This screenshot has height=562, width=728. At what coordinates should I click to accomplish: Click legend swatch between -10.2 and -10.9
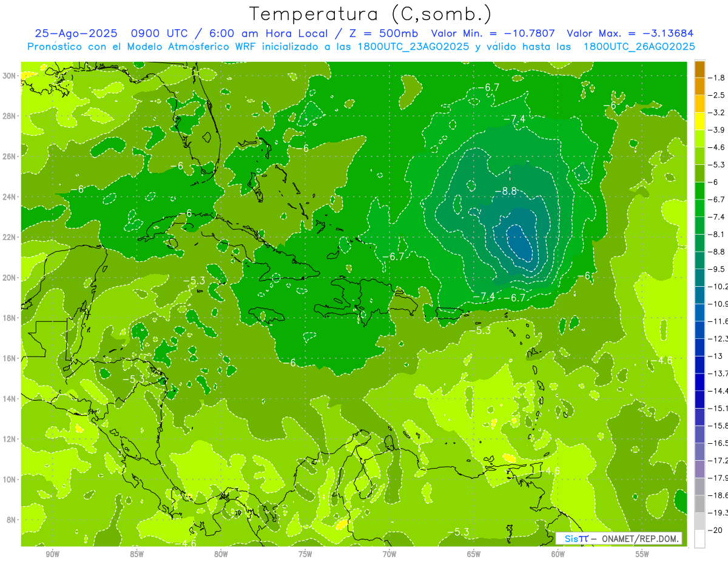pos(699,295)
